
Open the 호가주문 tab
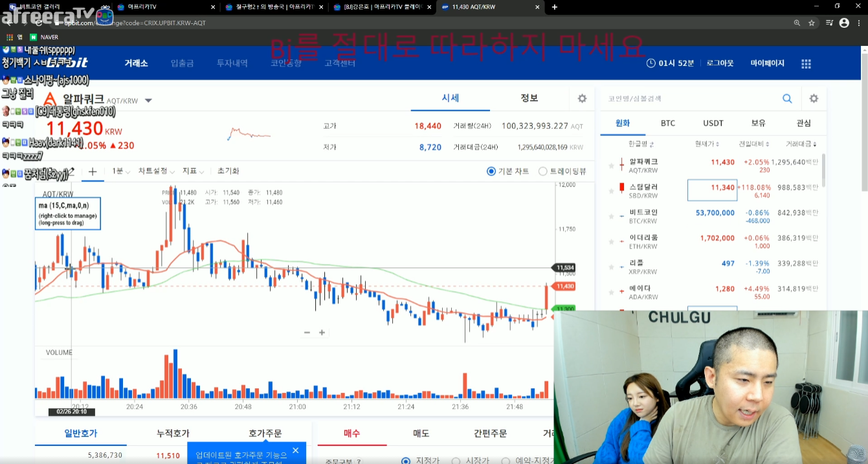(265, 434)
